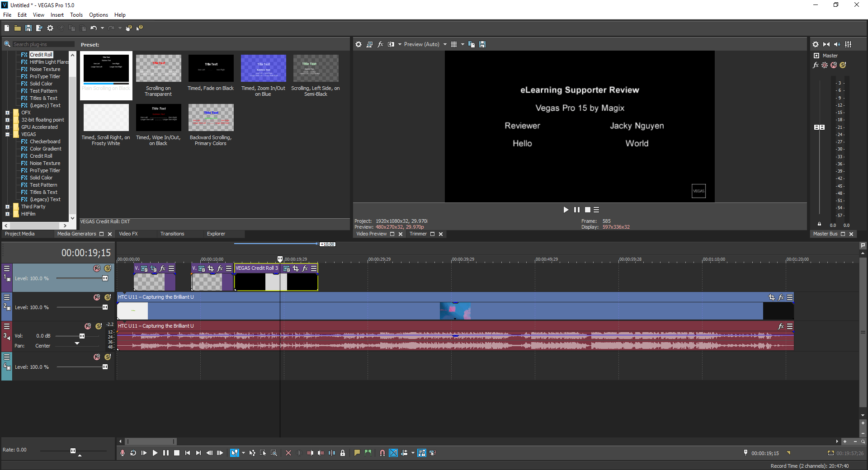Toggle Loop Playback in transport bar
This screenshot has width=868, height=470.
pyautogui.click(x=133, y=453)
